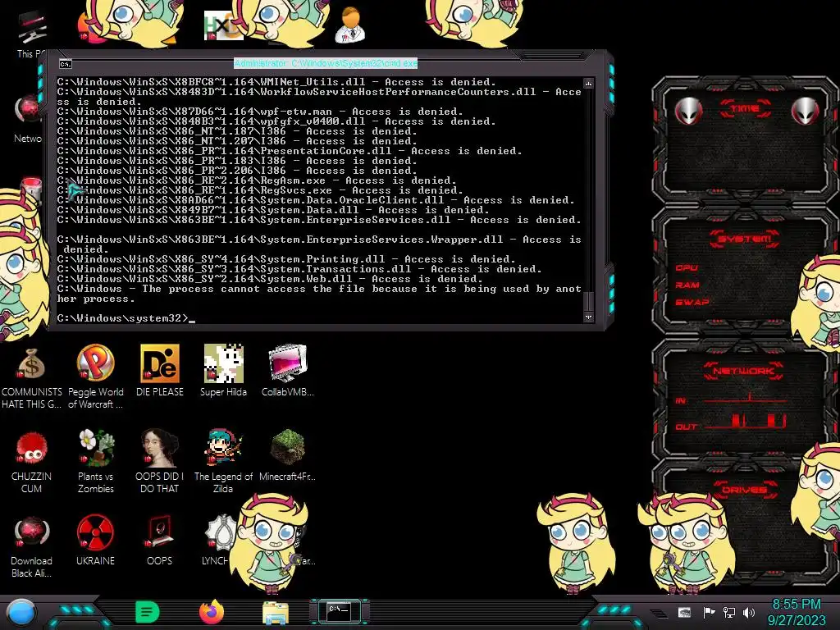This screenshot has width=840, height=630.
Task: Click the network tray icon
Action: pos(729,612)
